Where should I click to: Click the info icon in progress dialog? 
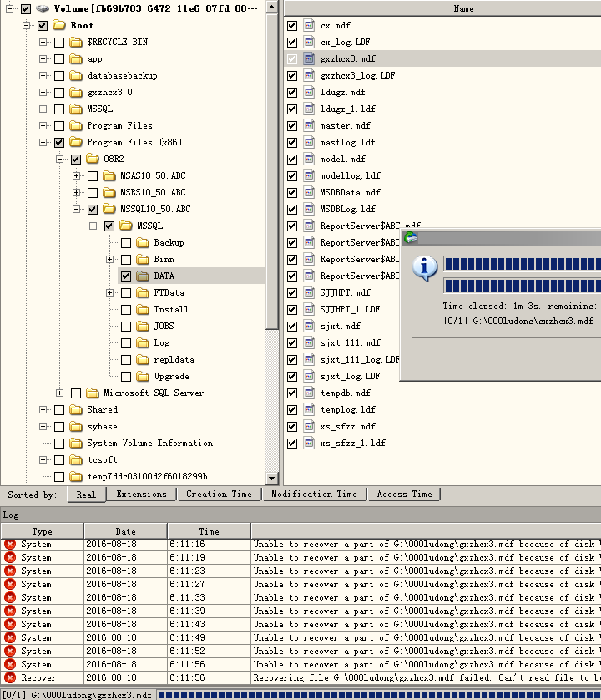(424, 268)
